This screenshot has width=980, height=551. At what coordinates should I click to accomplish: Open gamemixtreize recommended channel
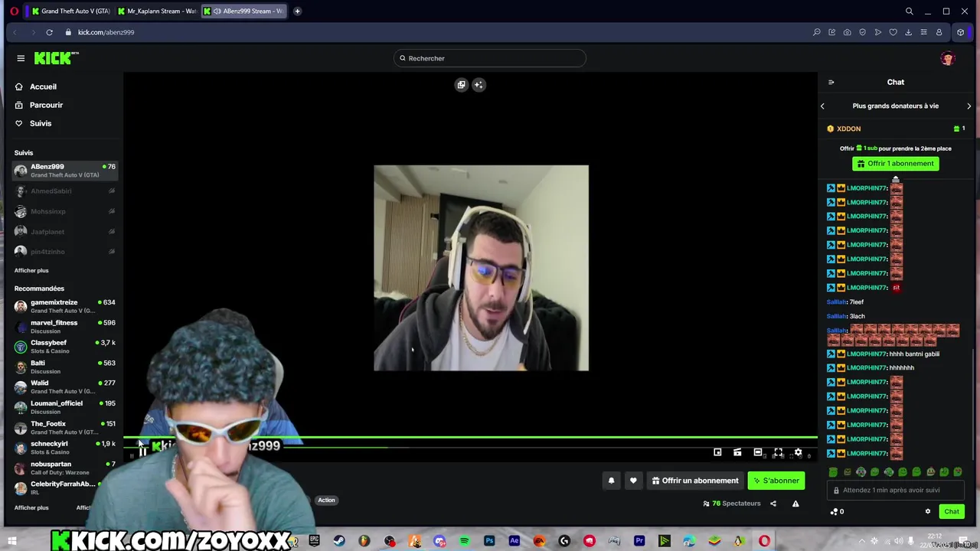pyautogui.click(x=65, y=306)
